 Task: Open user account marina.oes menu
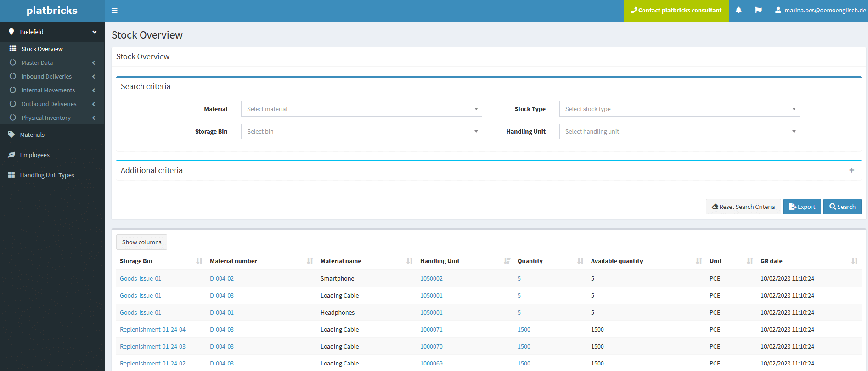[821, 10]
